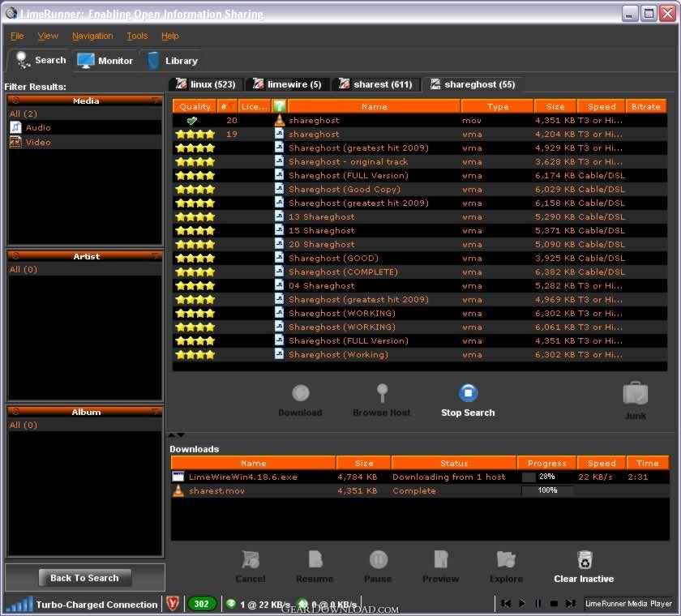Open the File menu
The width and height of the screenshot is (681, 616).
click(x=17, y=36)
